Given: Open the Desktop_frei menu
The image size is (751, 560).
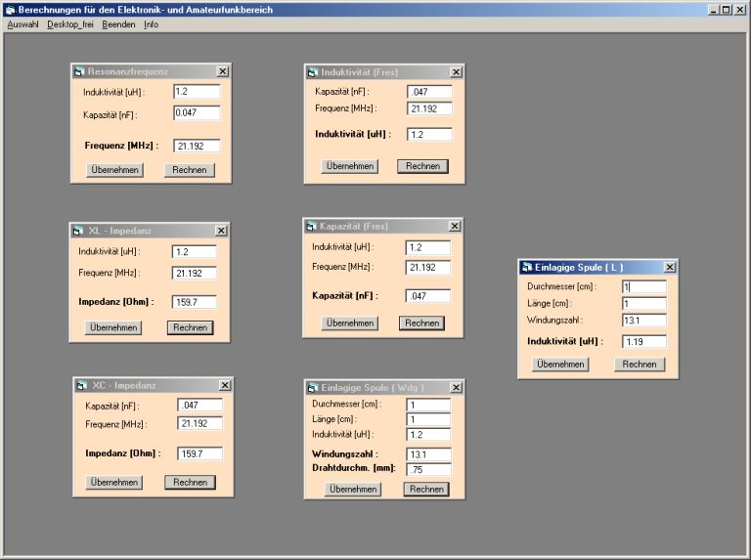Looking at the screenshot, I should (x=70, y=24).
